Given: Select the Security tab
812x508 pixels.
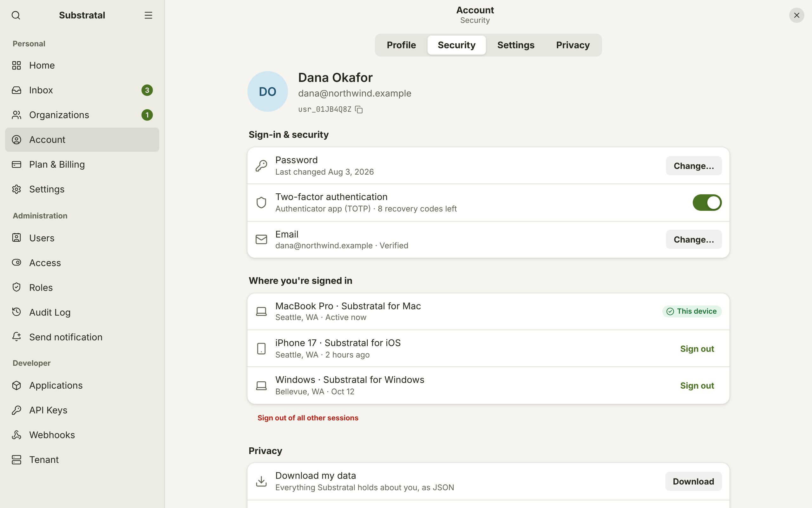Looking at the screenshot, I should (x=456, y=45).
